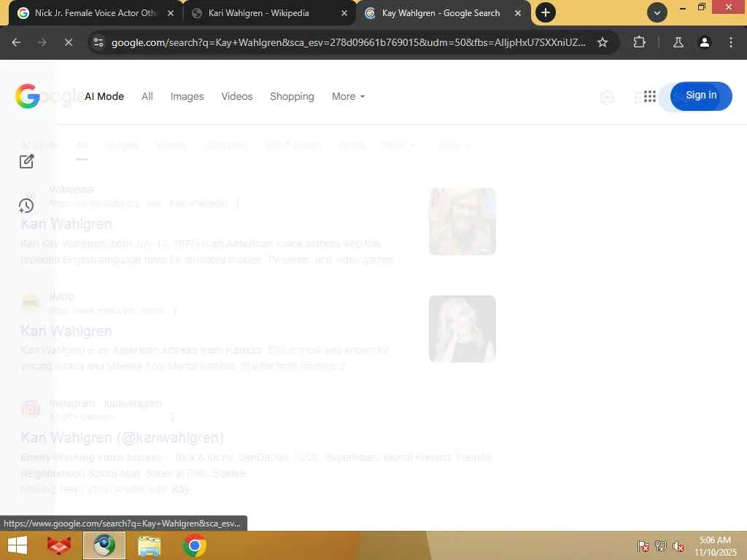
Task: Close the Kay Wahlgren Google Search tab
Action: [518, 13]
